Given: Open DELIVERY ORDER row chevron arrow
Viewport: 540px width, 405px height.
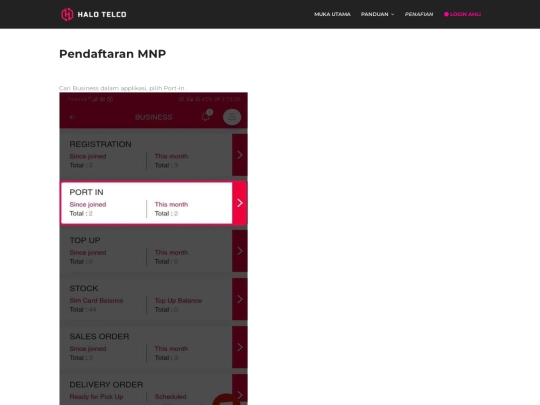Looking at the screenshot, I should pyautogui.click(x=240, y=394).
